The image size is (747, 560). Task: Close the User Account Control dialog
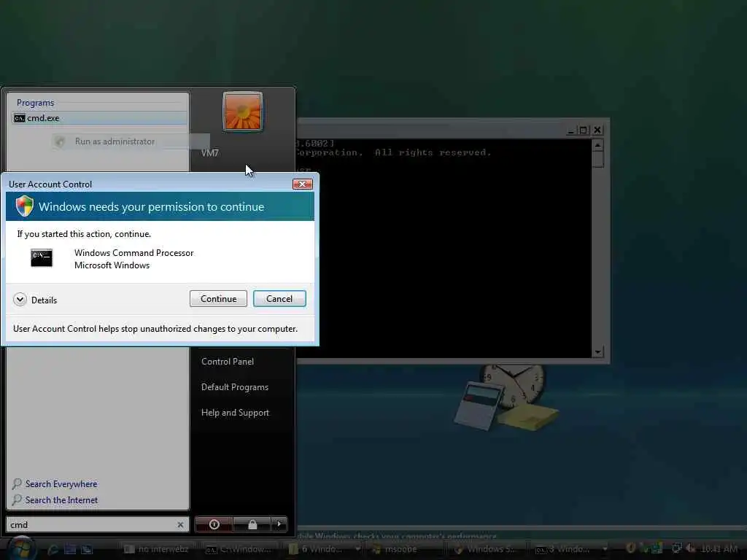pos(303,184)
